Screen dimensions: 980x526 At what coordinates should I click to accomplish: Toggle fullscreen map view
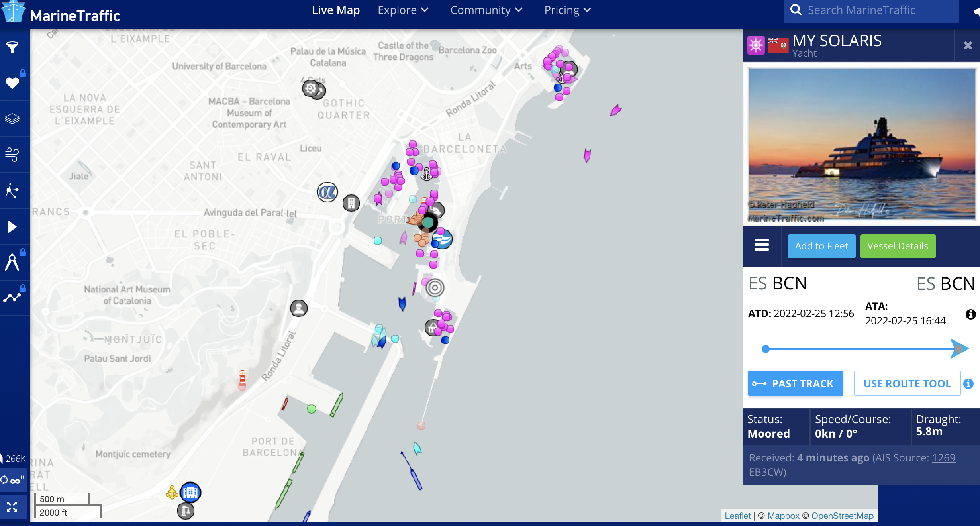pos(12,507)
